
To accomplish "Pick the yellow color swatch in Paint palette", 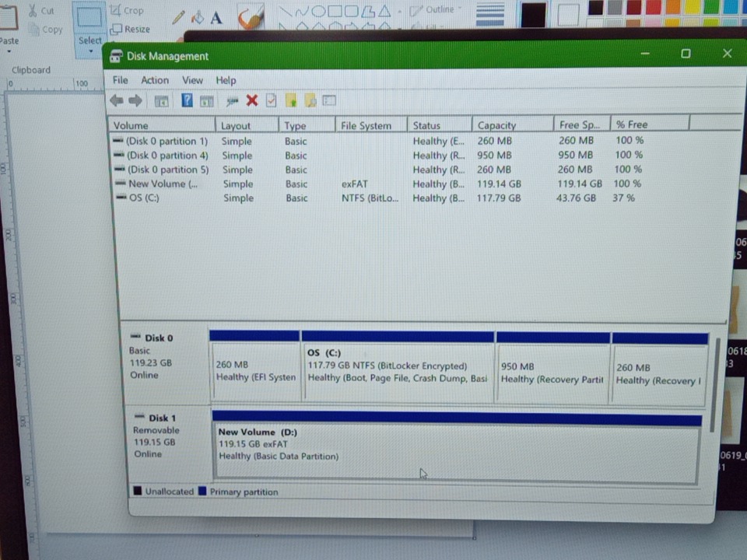I will [692, 7].
